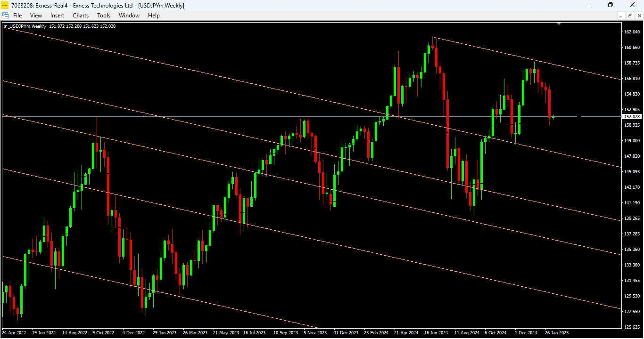
Task: Close the USDJPYm chart child window
Action: coord(638,16)
